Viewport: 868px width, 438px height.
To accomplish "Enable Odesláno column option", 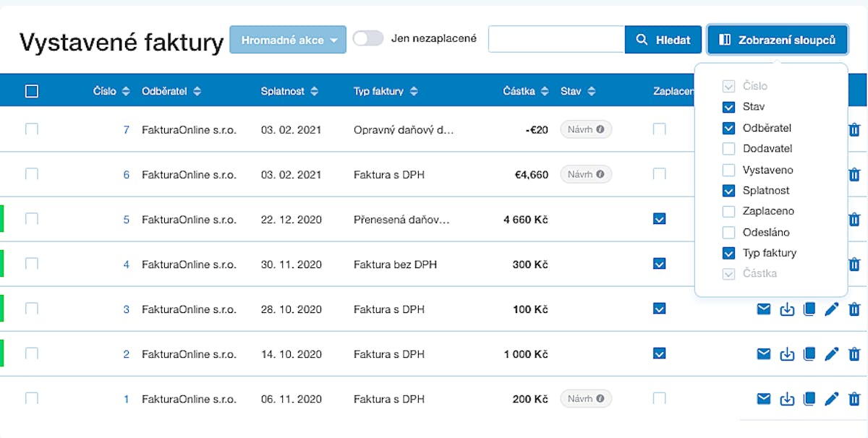I will coord(729,233).
